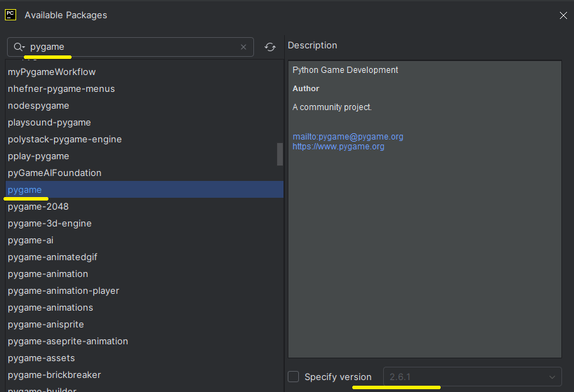Select pygame-3d-engine package entry
The width and height of the screenshot is (574, 392).
(50, 224)
